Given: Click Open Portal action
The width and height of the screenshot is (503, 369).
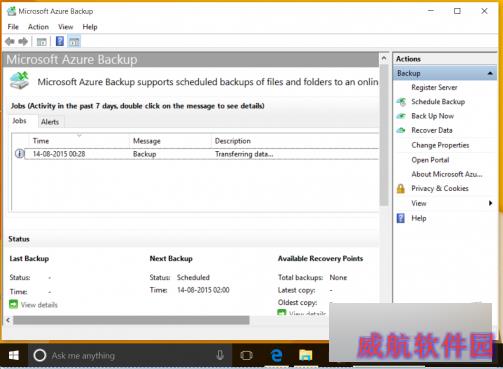Looking at the screenshot, I should pyautogui.click(x=430, y=160).
